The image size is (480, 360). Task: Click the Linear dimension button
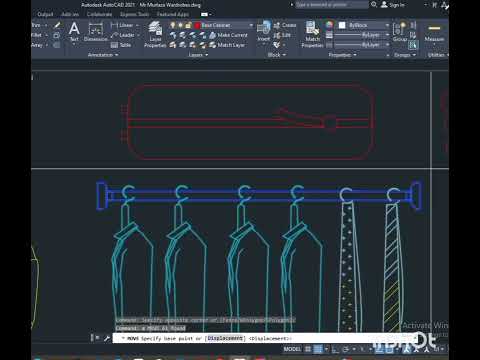pyautogui.click(x=122, y=25)
